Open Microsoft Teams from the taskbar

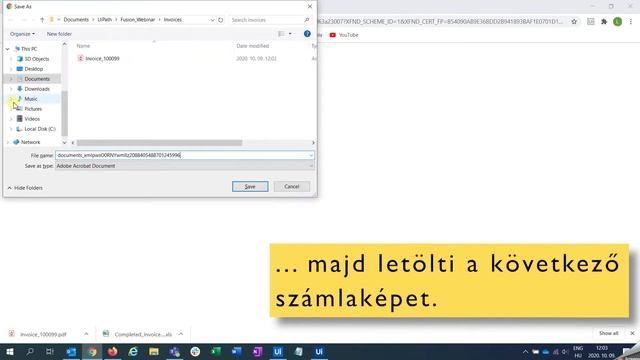click(x=175, y=351)
